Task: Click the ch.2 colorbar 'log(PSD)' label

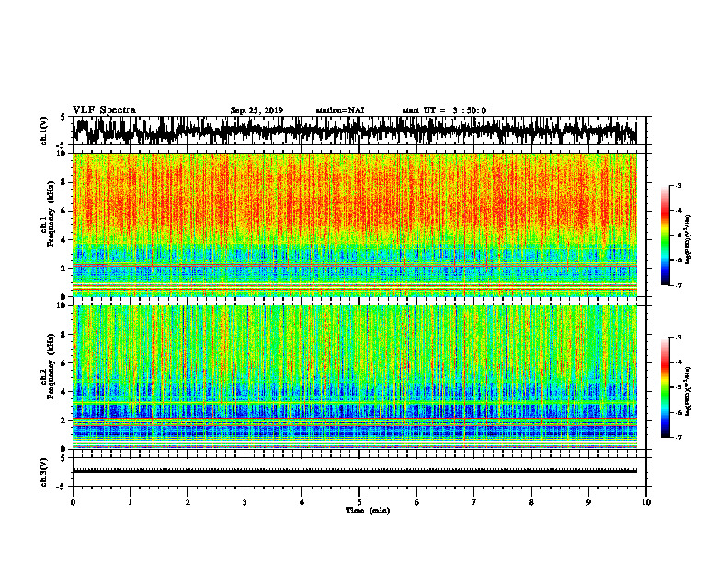Action: tap(688, 391)
